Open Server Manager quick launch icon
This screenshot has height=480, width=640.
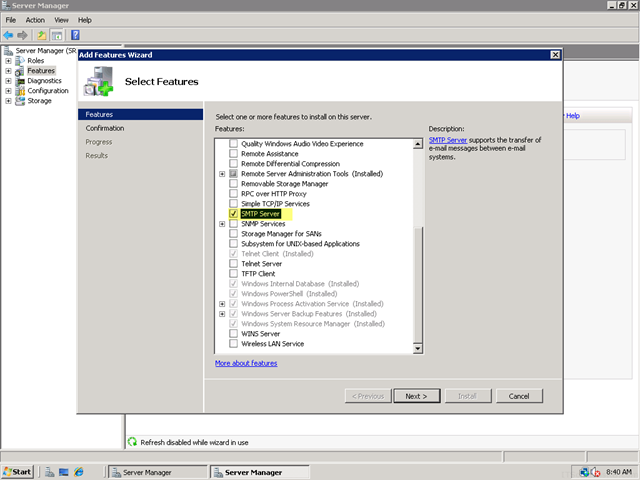pos(50,472)
